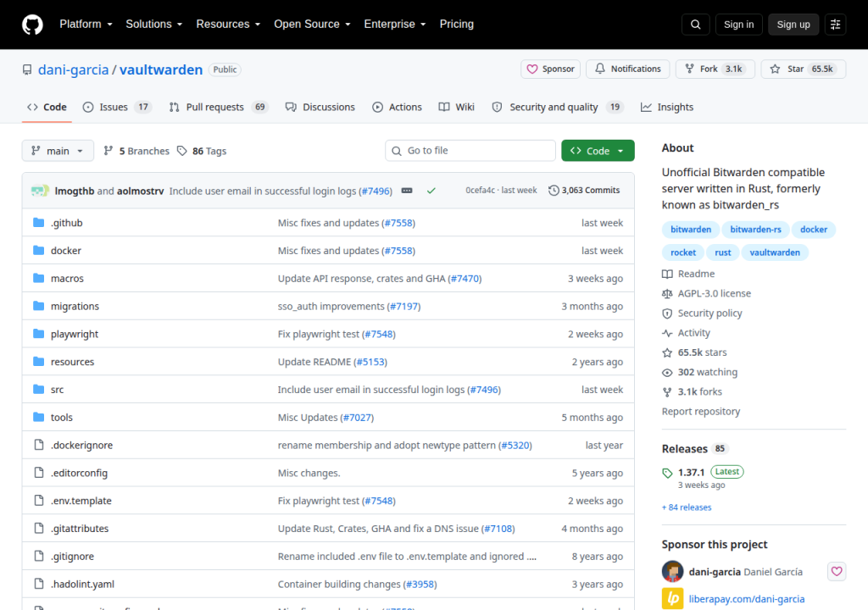Viewport: 868px width, 610px height.
Task: Switch to the Pull requests tab
Action: click(218, 108)
